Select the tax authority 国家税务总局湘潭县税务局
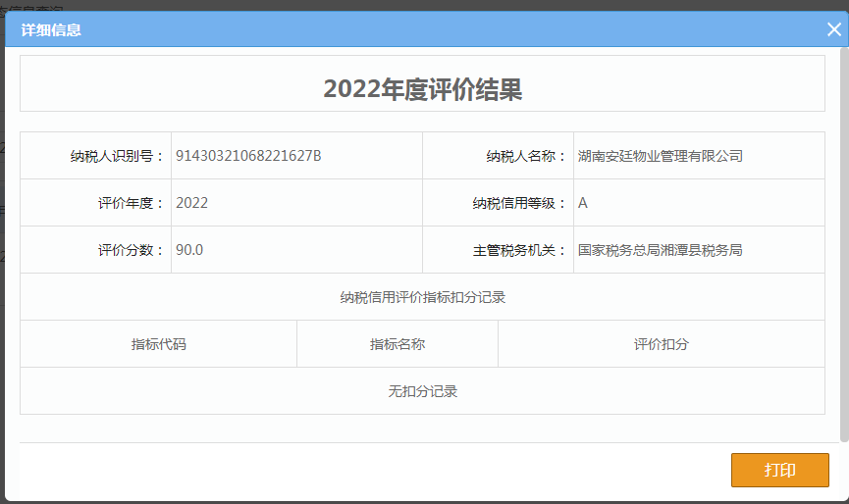The height and width of the screenshot is (504, 849). click(x=661, y=250)
